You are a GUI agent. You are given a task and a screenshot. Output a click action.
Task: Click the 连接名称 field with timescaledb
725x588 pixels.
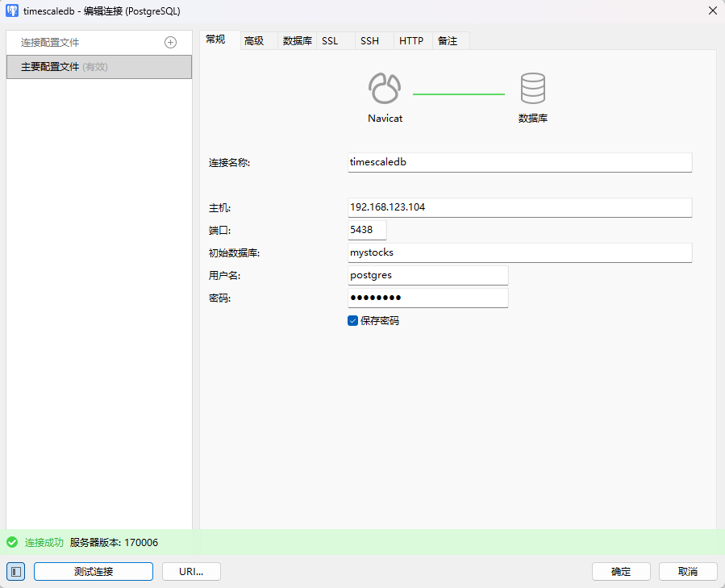[519, 162]
